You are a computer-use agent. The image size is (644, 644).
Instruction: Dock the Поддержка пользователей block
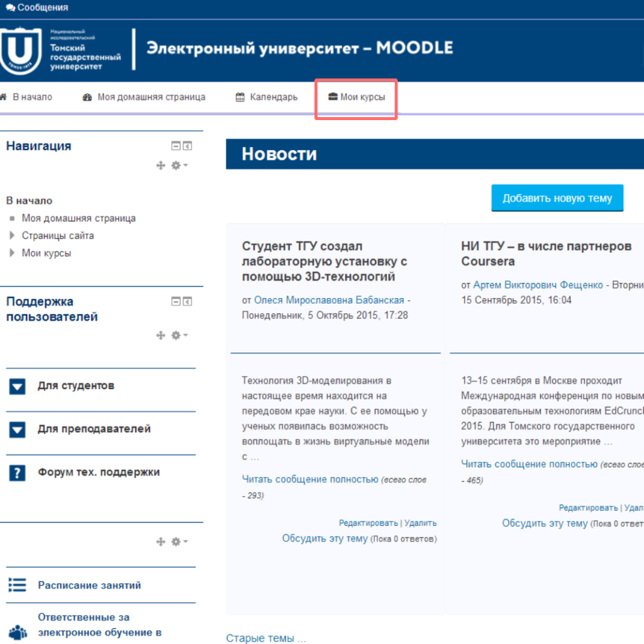187,301
